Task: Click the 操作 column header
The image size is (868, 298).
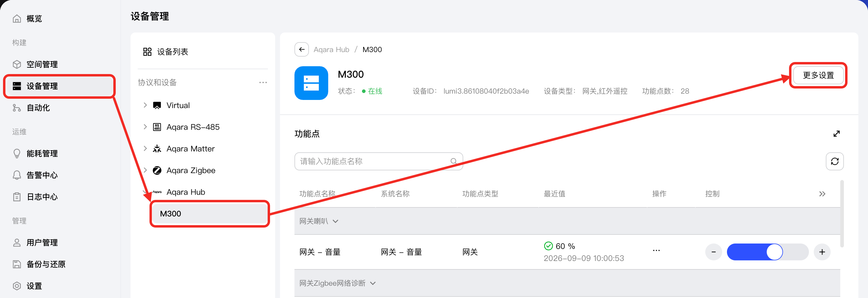Action: point(659,194)
